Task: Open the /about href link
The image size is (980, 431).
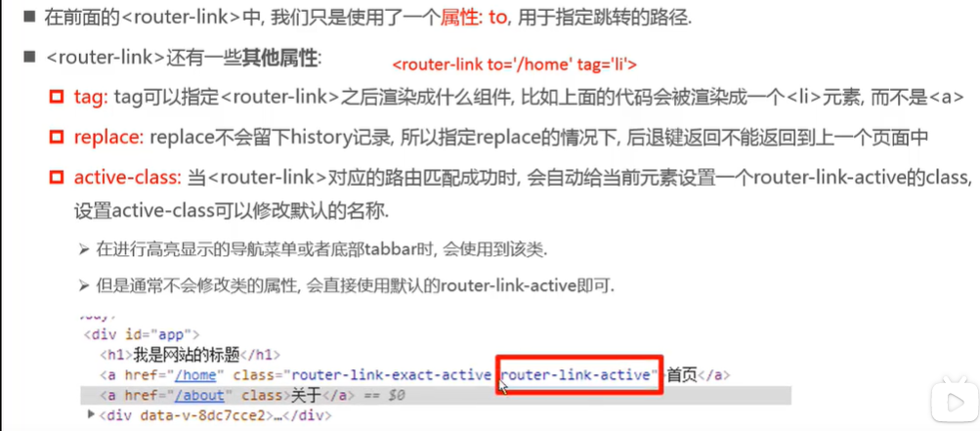Action: [x=200, y=396]
